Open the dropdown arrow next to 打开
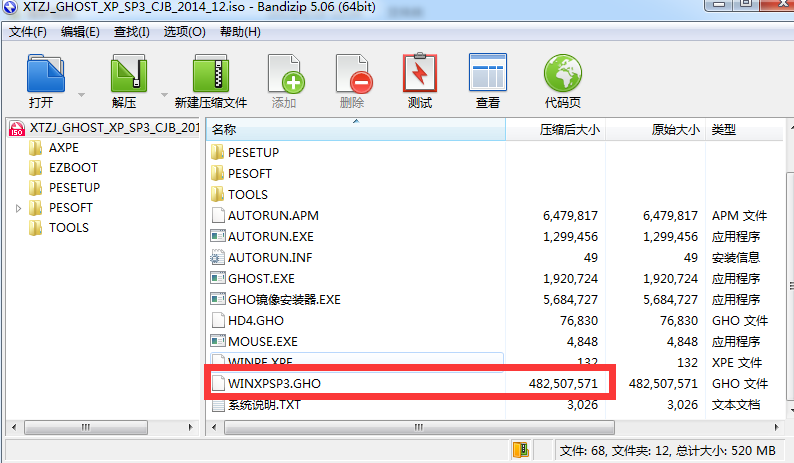This screenshot has width=794, height=463. pyautogui.click(x=81, y=95)
